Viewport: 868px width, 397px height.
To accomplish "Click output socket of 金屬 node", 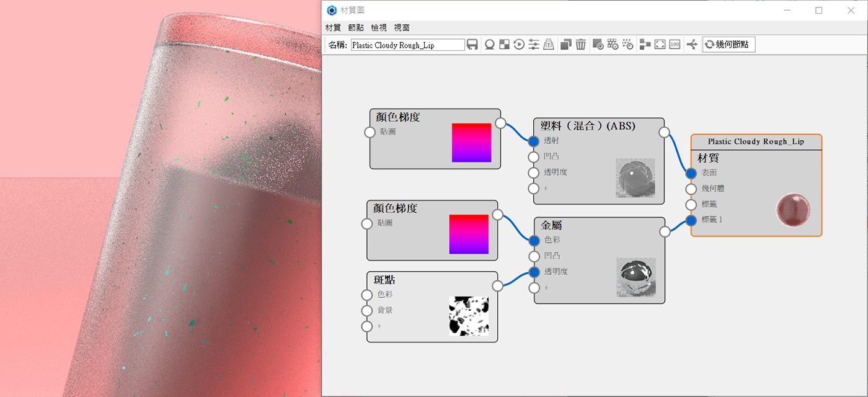I will (x=665, y=232).
